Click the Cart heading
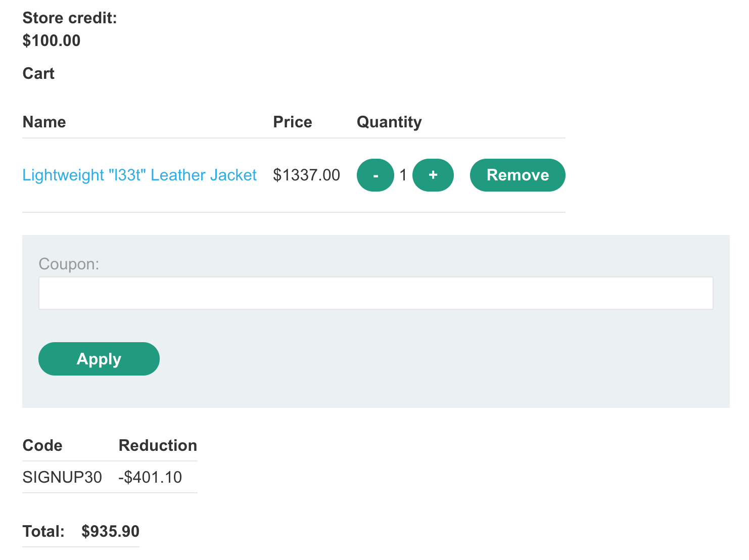749x560 pixels. [38, 74]
